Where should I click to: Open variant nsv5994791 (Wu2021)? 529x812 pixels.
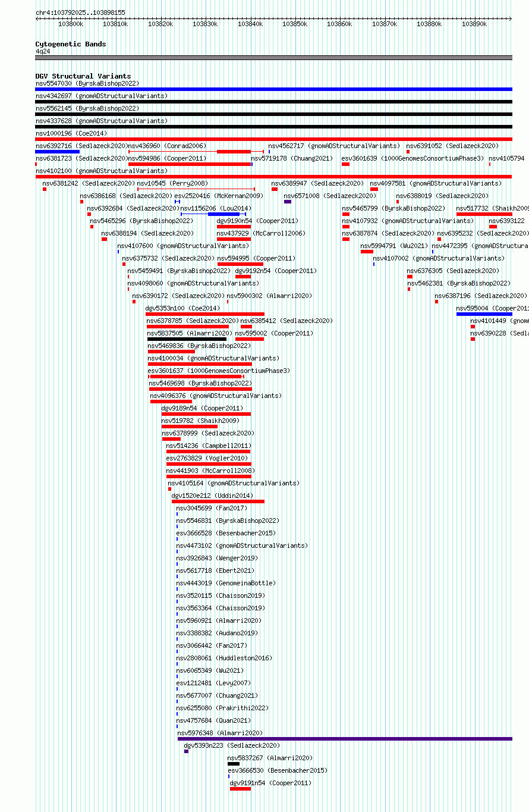394,246
